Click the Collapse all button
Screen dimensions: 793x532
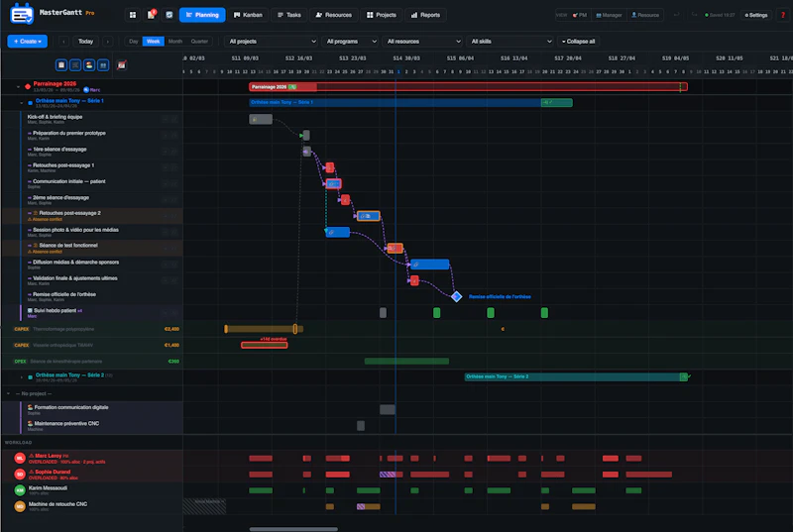click(x=578, y=42)
